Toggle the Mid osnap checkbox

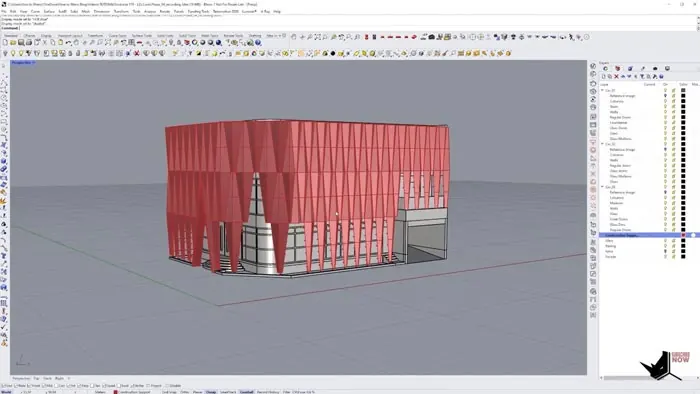coord(44,386)
